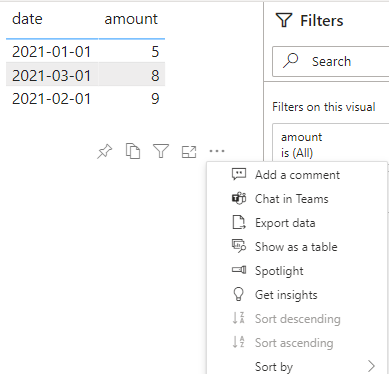Click the Export data icon
The width and height of the screenshot is (389, 374).
coord(239,223)
